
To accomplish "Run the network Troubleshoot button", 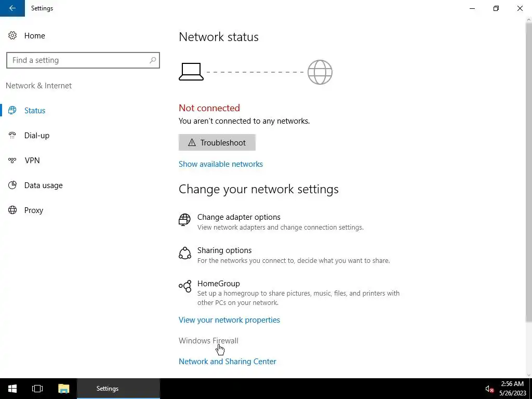I will (217, 142).
